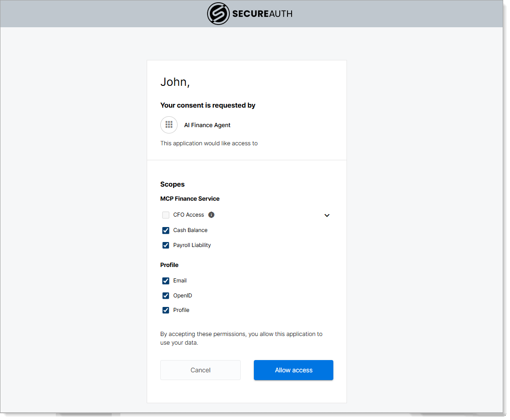Enable the CFO Access checkbox

coord(166,214)
